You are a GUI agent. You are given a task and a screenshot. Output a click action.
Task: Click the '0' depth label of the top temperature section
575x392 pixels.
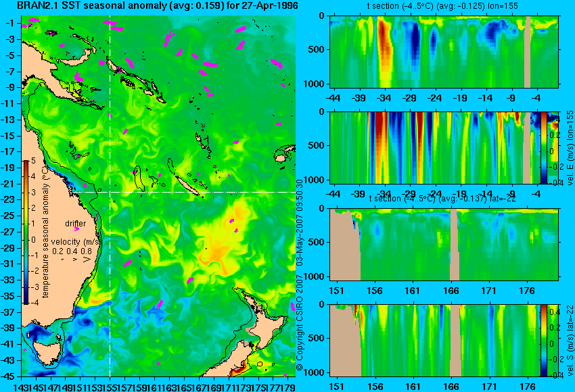coord(322,16)
